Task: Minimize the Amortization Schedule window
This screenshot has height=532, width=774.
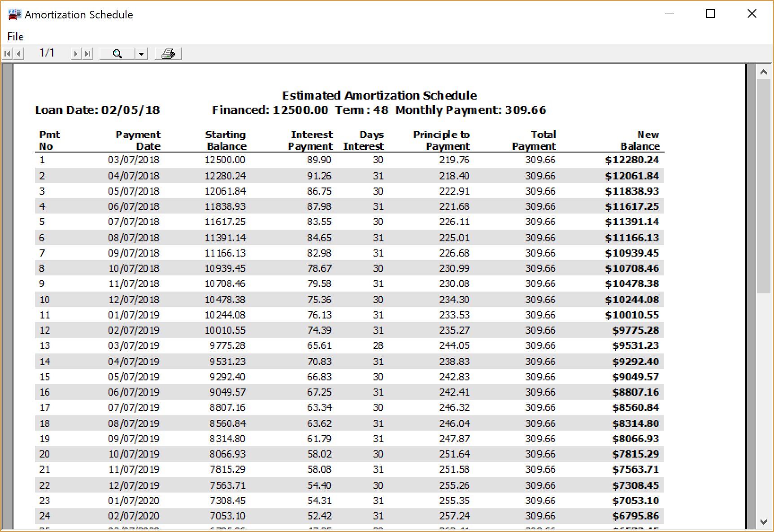Action: coord(669,14)
